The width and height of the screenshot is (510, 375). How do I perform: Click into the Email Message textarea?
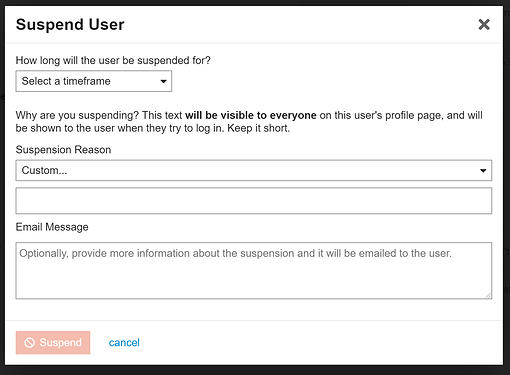point(254,271)
